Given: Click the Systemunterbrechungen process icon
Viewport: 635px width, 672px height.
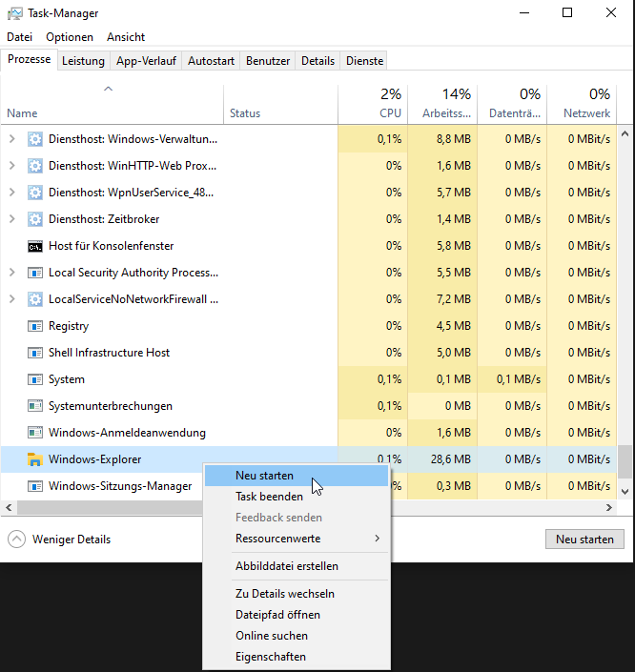Looking at the screenshot, I should click(x=35, y=406).
